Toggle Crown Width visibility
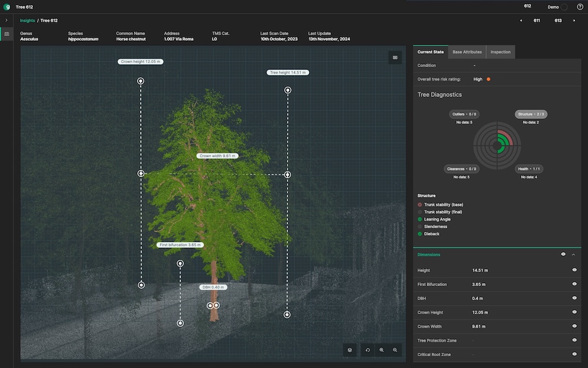This screenshot has width=588, height=368. [574, 326]
